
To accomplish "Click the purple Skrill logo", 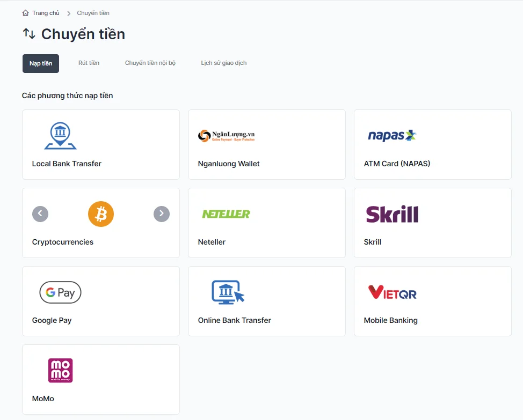I will (392, 214).
